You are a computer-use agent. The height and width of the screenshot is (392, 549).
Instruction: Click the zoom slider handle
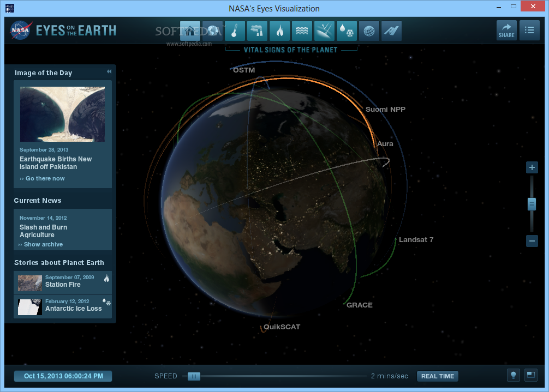(532, 204)
